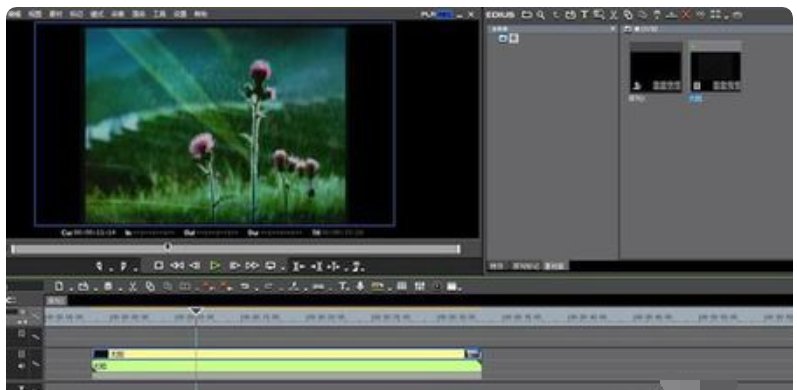The height and width of the screenshot is (390, 797).
Task: Expand the bin View mode dropdown arrow
Action: pos(725,17)
